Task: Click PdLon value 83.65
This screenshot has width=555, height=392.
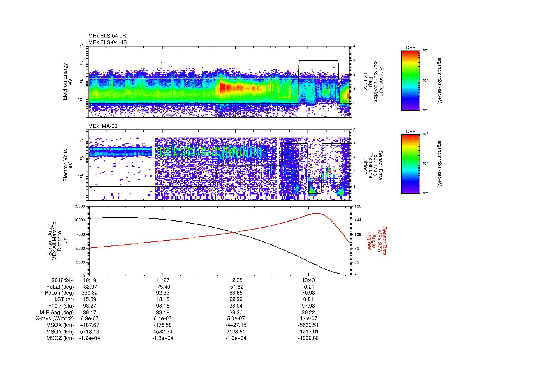Action: point(236,293)
